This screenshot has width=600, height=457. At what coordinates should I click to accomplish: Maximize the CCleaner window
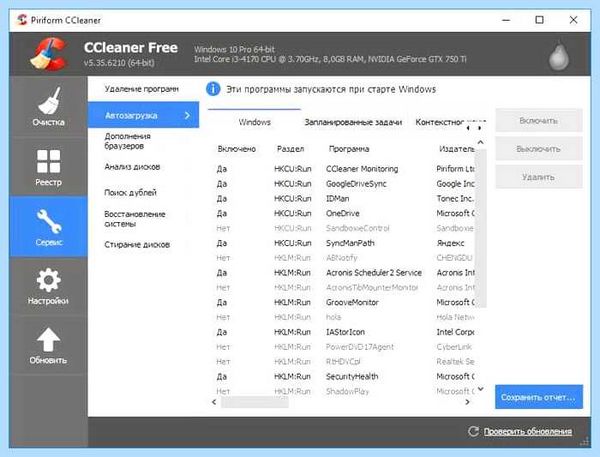click(539, 20)
